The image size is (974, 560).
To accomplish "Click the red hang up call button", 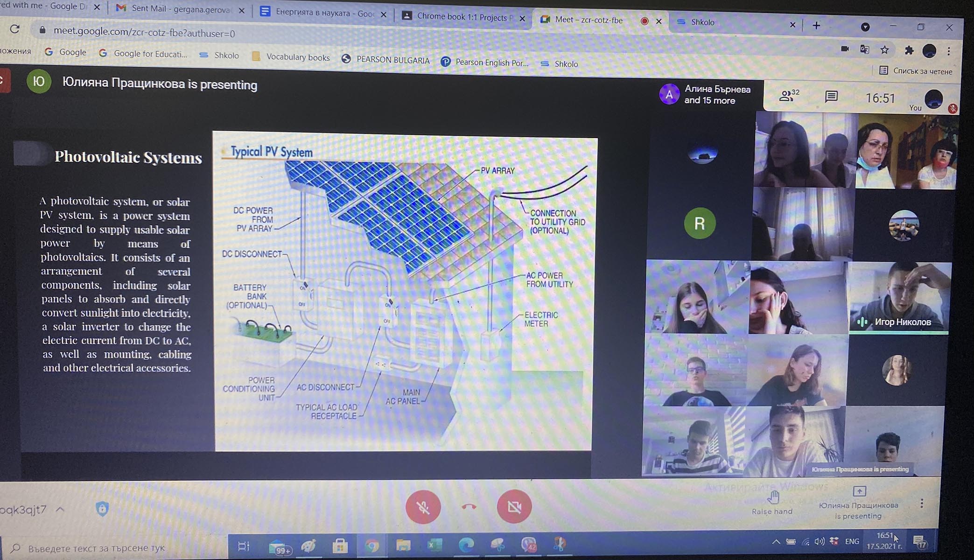I will point(469,507).
